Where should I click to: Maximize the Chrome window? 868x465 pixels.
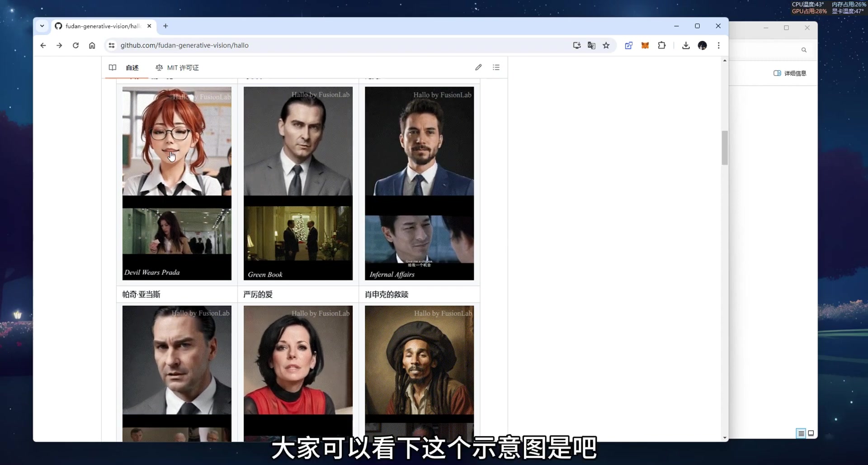pyautogui.click(x=697, y=26)
